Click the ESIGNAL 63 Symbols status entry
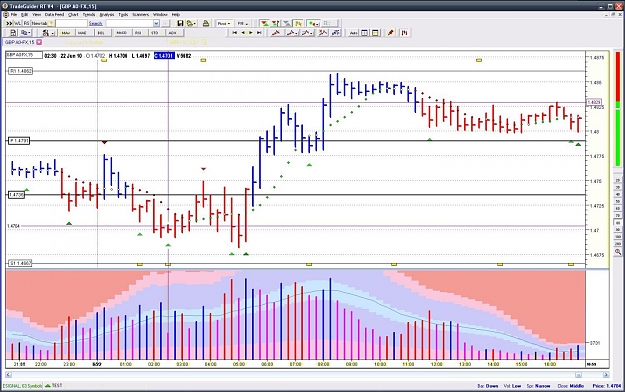625x392 pixels. point(23,386)
